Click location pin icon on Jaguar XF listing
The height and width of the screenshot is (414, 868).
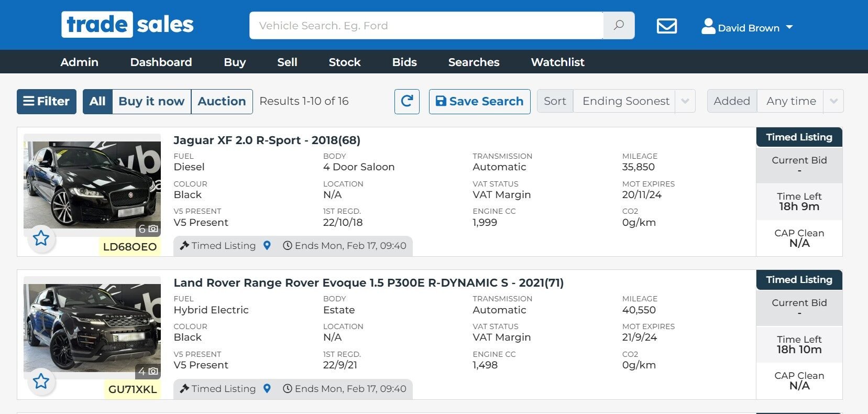coord(267,245)
